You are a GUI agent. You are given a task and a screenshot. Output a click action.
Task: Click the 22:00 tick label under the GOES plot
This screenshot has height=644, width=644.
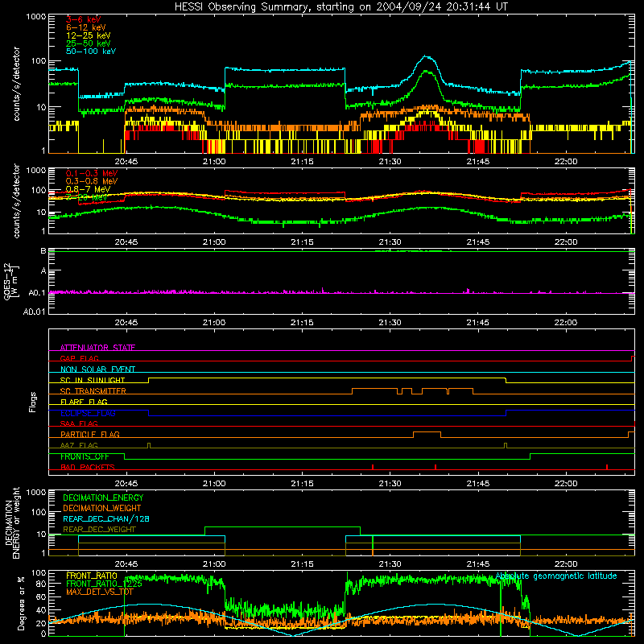(566, 323)
